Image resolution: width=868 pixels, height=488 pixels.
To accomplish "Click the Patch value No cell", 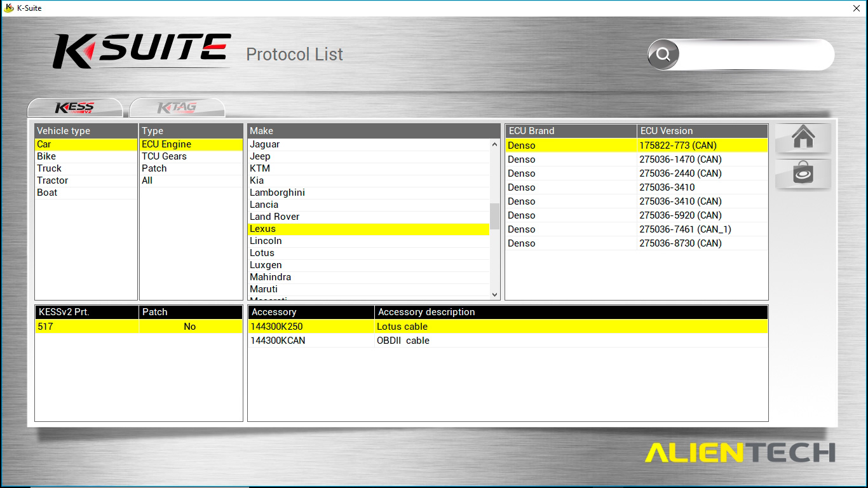I will pyautogui.click(x=190, y=327).
